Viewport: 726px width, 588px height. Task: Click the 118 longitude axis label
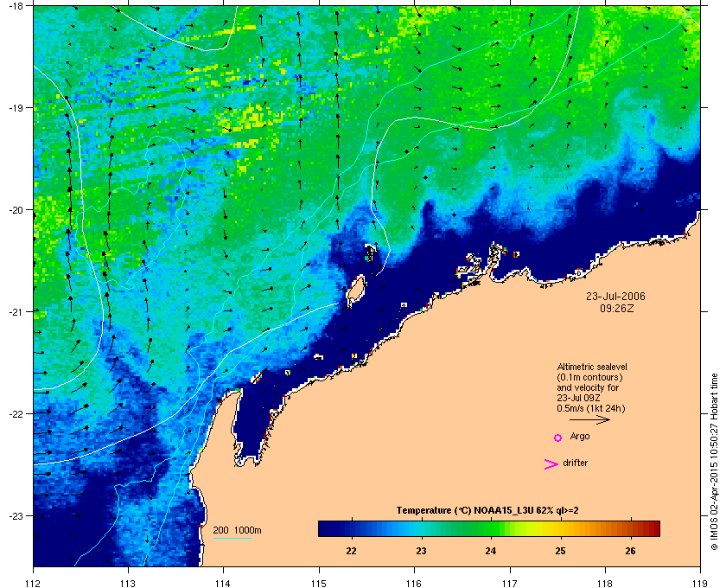(x=605, y=584)
